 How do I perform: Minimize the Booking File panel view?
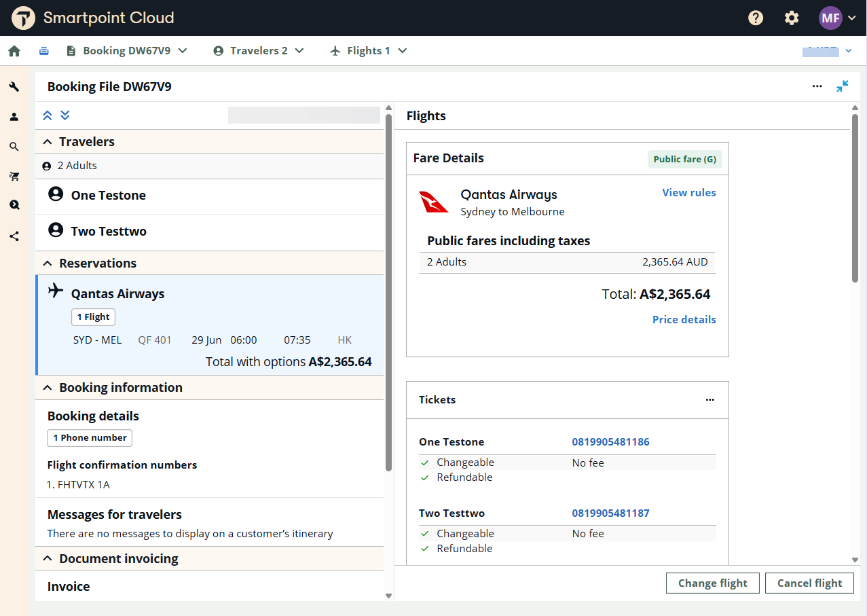pos(842,86)
